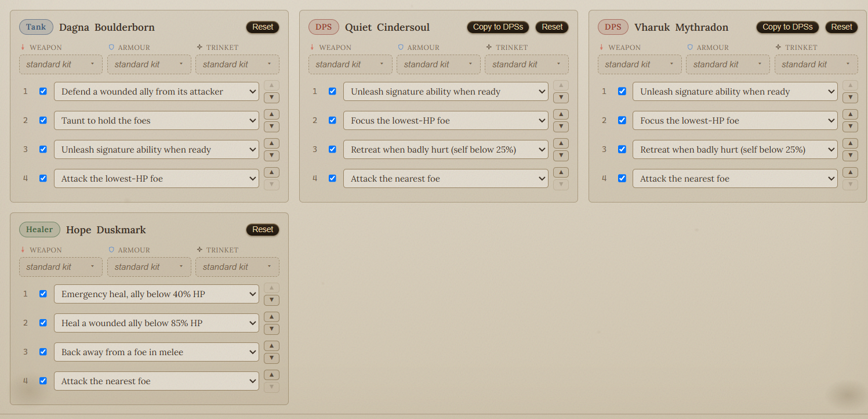Move Hope's Heal wounded ally rule down
This screenshot has height=419, width=868.
[x=271, y=329]
